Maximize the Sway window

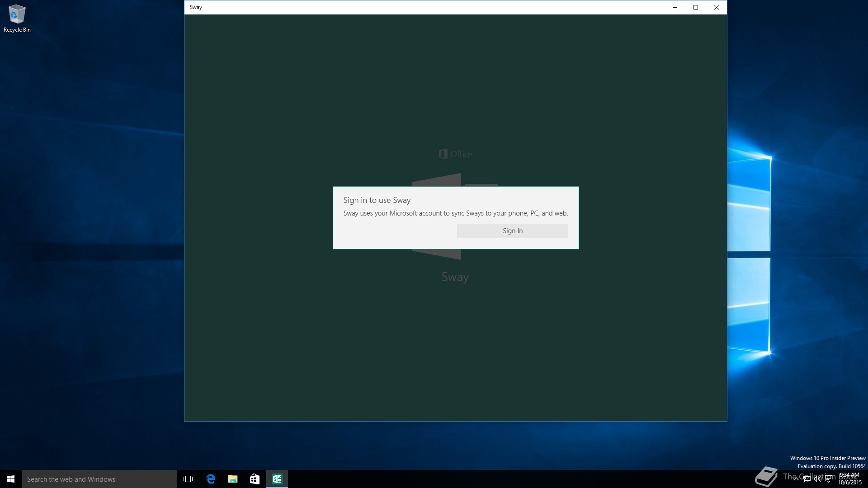696,7
